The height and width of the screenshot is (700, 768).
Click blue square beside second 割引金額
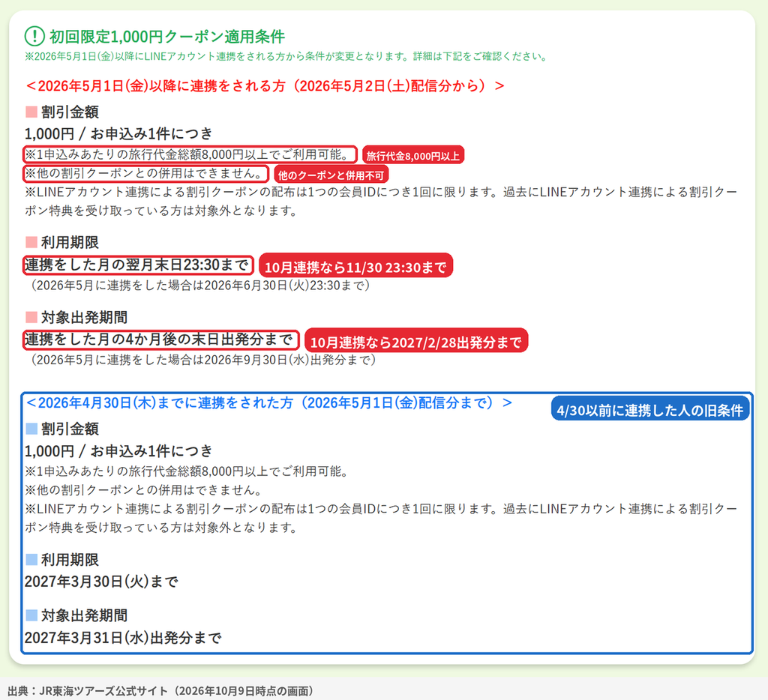click(x=31, y=429)
